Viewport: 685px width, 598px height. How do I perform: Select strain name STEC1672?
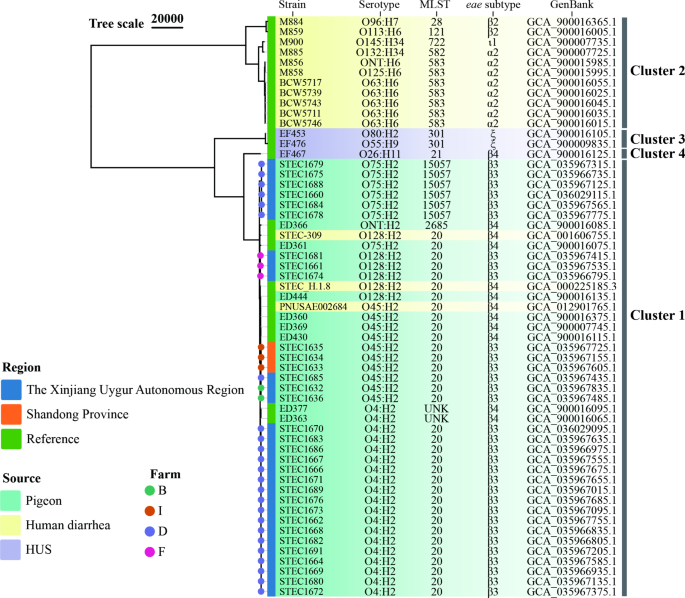(301, 592)
